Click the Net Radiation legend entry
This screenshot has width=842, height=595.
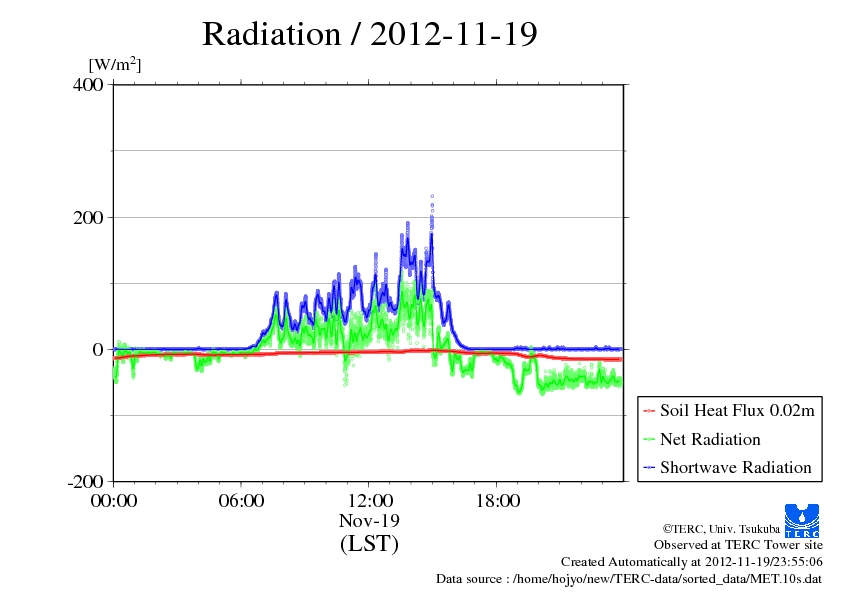coord(702,439)
